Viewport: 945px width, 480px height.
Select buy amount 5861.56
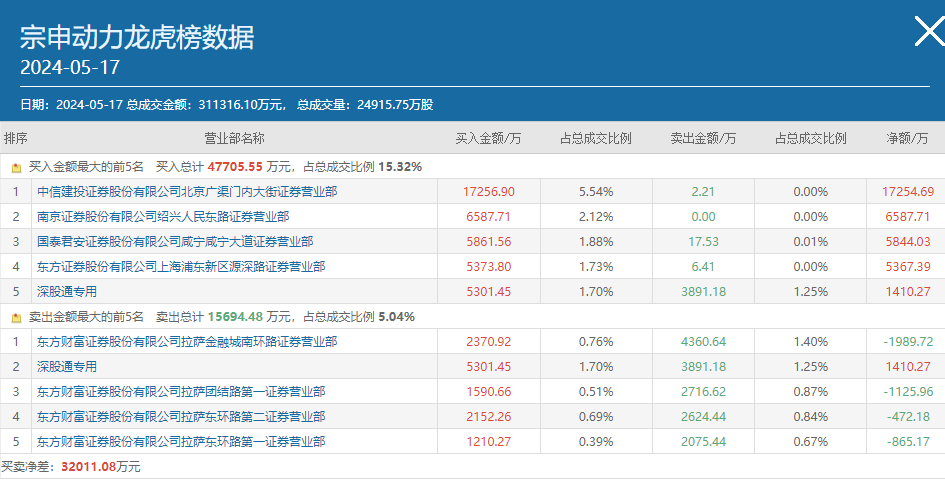(489, 242)
